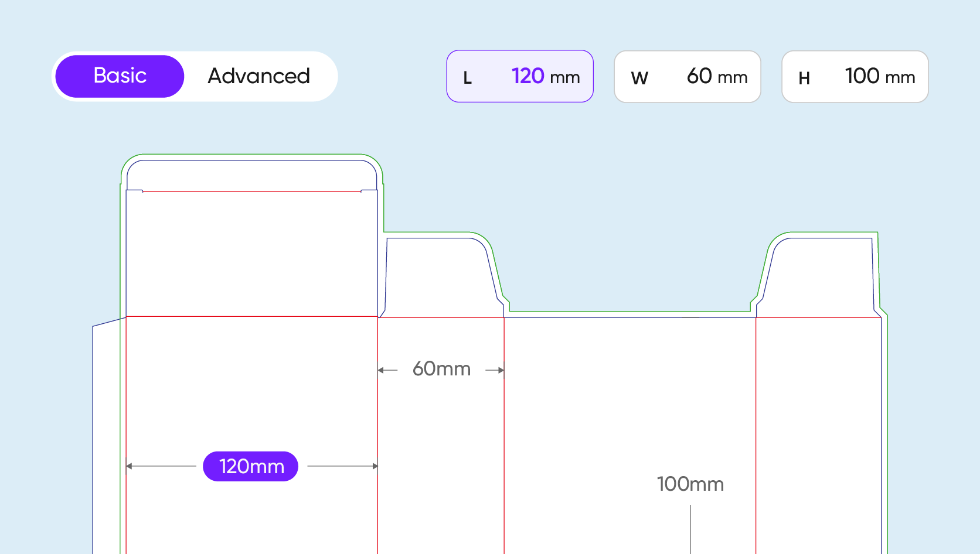Click the W width input field

[x=688, y=76]
